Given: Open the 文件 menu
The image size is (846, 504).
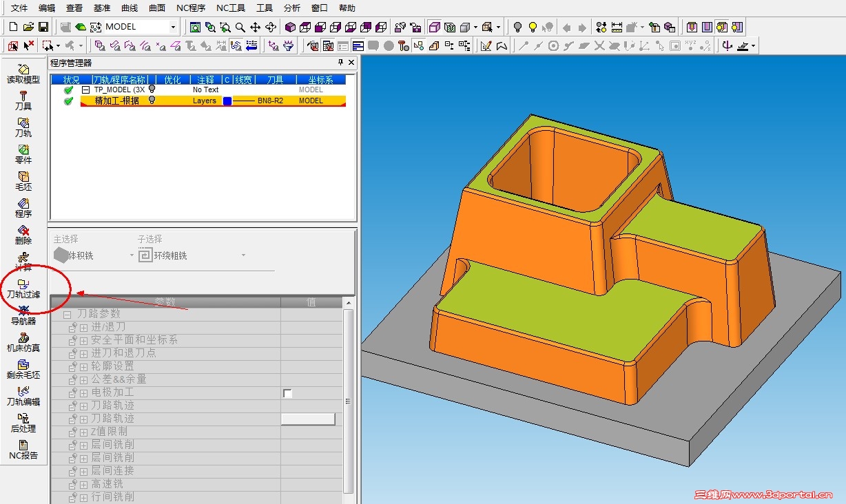Looking at the screenshot, I should 19,8.
